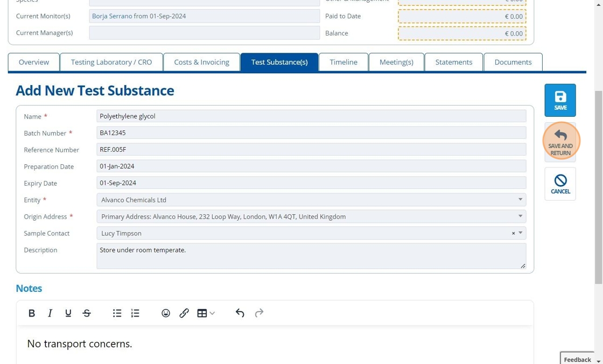The height and width of the screenshot is (364, 603).
Task: Open the Timeline tab
Action: [343, 62]
